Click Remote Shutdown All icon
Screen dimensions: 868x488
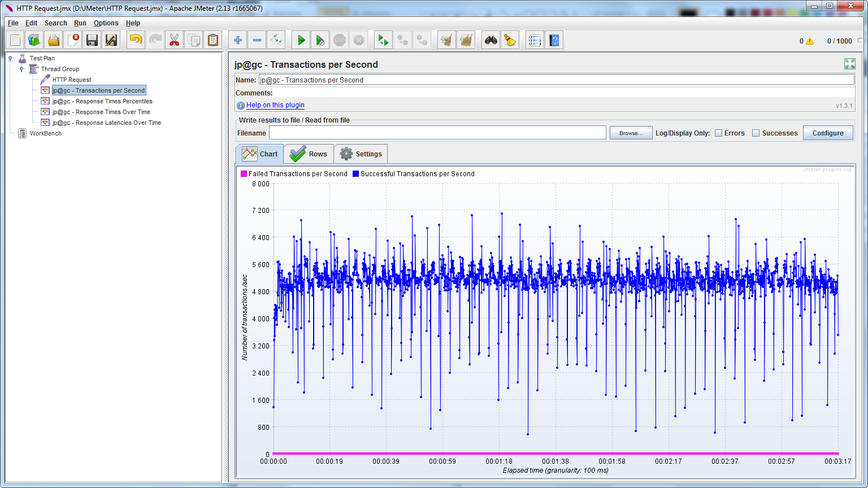(422, 40)
